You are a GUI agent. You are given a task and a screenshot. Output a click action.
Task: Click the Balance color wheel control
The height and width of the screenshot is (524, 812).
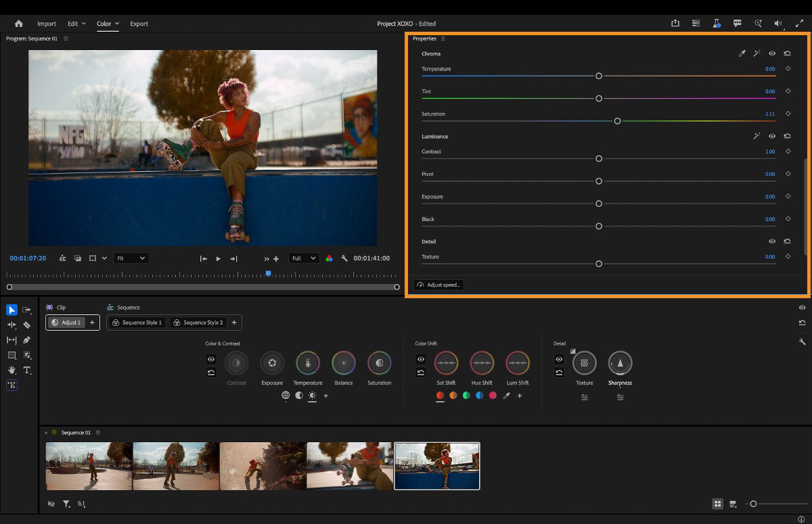click(x=343, y=363)
